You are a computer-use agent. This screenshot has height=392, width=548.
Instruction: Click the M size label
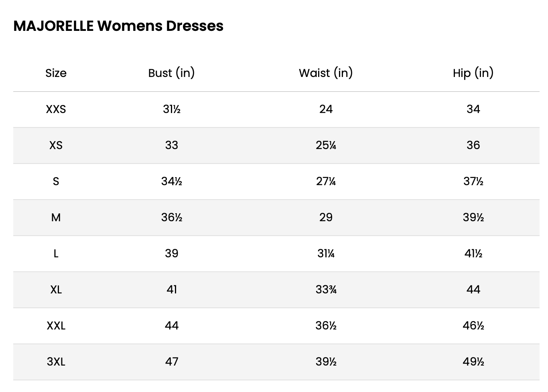pos(56,217)
